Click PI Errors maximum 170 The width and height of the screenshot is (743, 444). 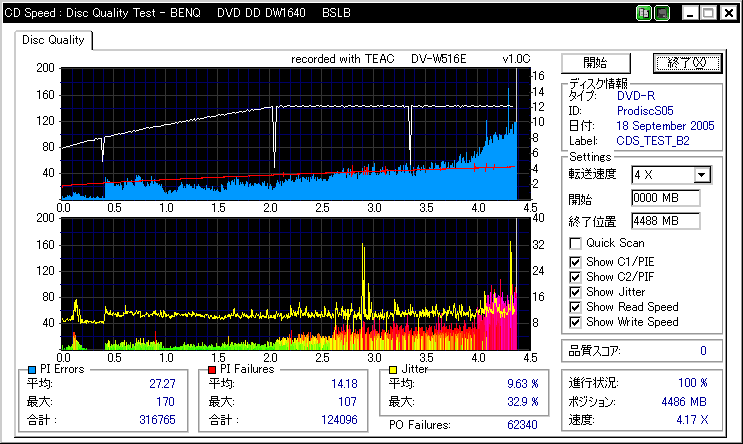click(x=165, y=402)
